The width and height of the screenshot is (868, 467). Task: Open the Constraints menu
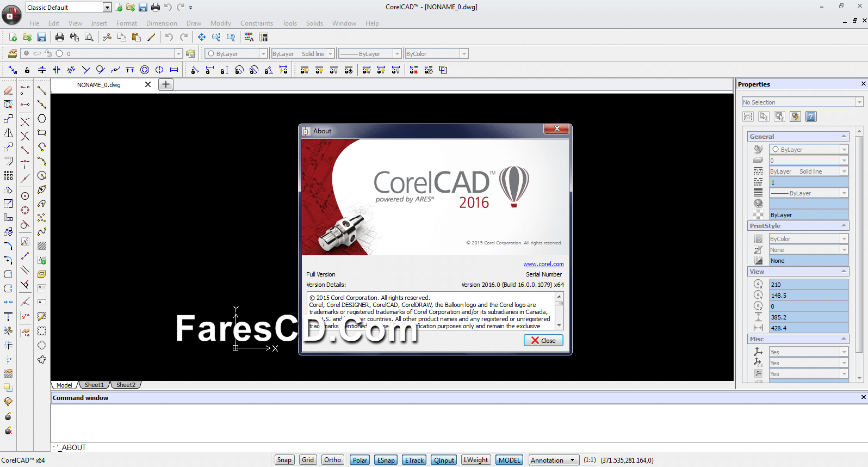click(x=257, y=23)
